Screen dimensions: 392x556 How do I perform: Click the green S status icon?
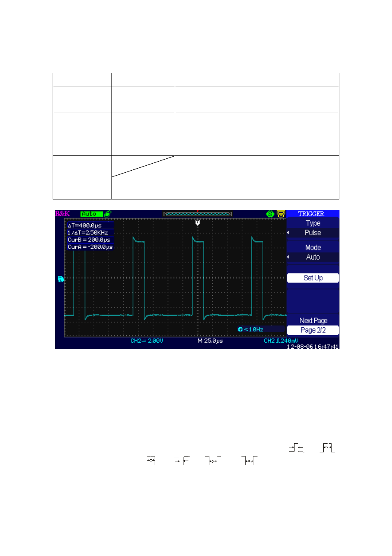[270, 214]
